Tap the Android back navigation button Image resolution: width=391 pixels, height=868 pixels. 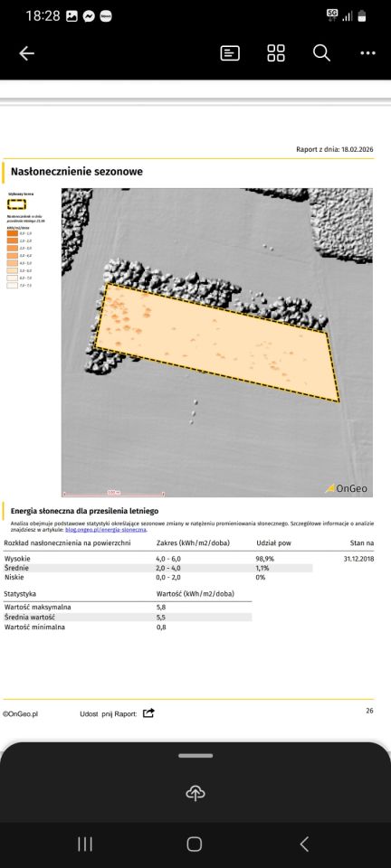coord(304,844)
